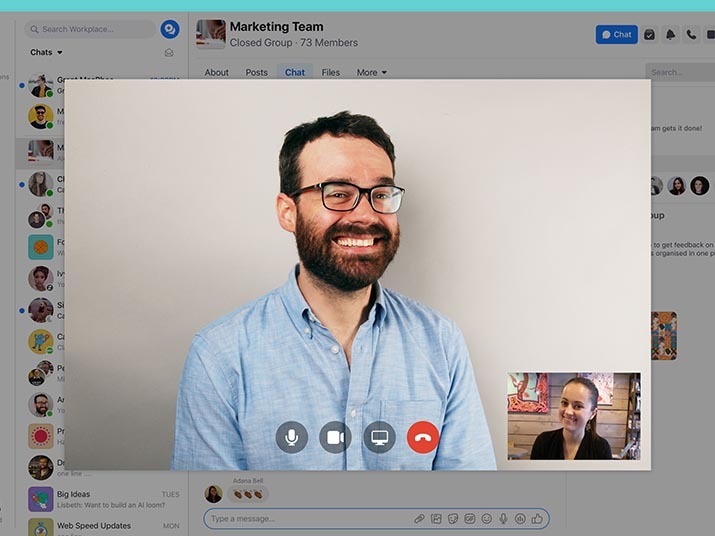715x536 pixels.
Task: Open the emoji picker smiley icon
Action: pos(487,519)
